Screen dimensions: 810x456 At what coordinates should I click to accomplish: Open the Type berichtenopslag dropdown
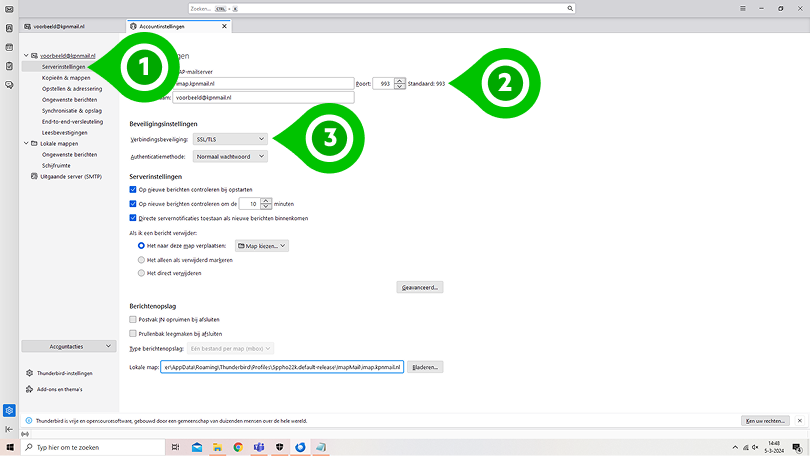(230, 349)
